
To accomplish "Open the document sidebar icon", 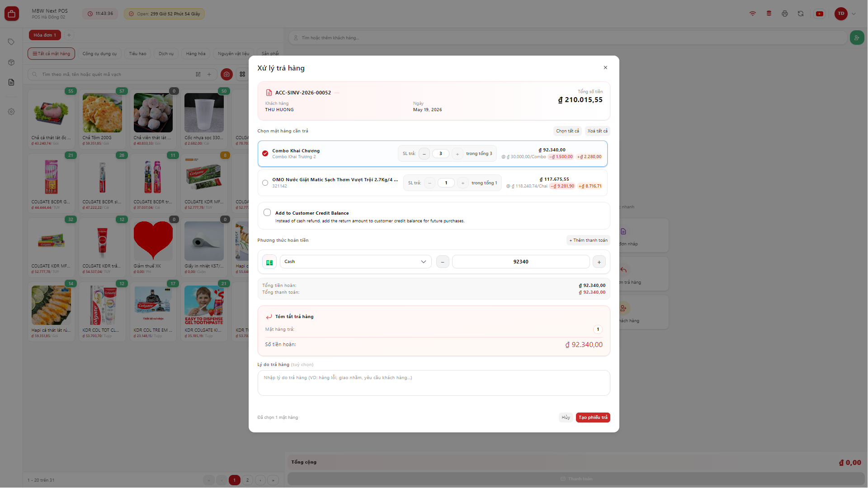I will point(11,82).
